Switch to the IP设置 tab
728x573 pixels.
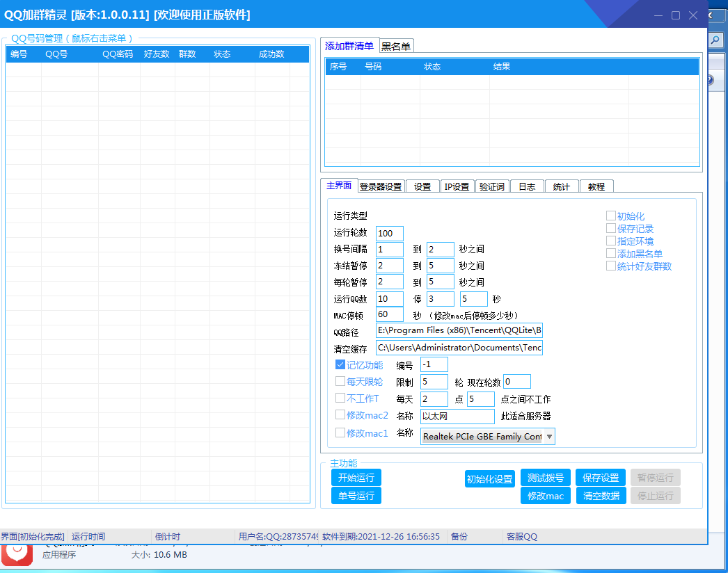tap(457, 186)
